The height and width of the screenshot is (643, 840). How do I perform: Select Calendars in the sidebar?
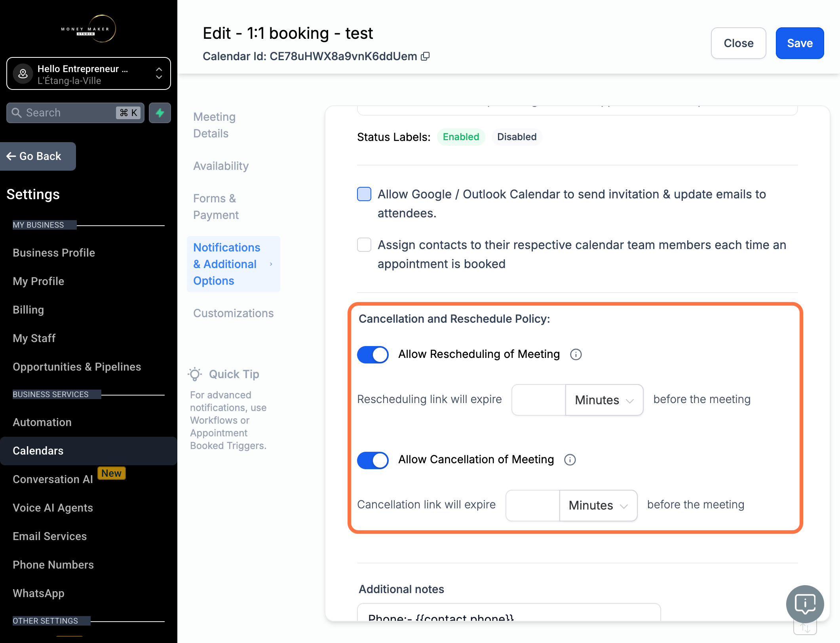pos(89,451)
